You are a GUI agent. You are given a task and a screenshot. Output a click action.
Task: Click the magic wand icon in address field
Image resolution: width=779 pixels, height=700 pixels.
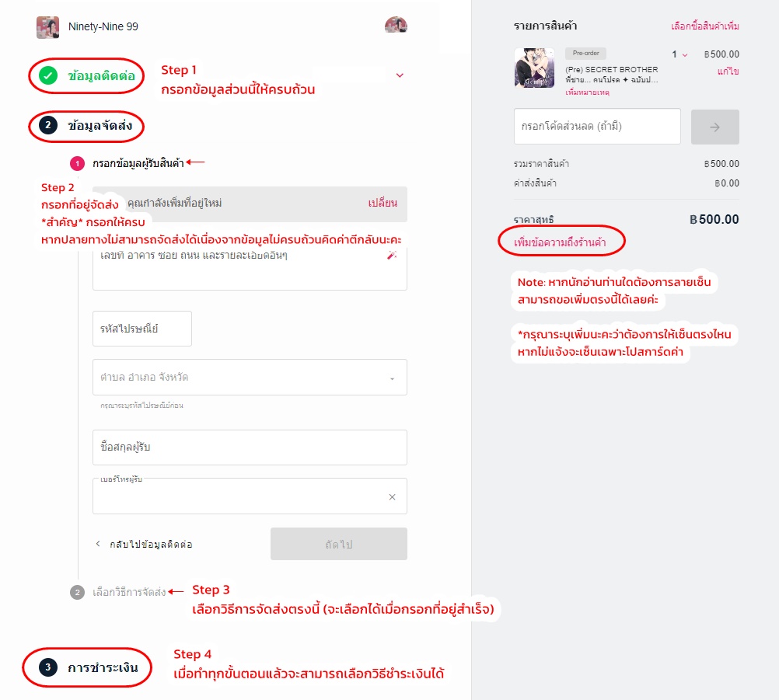tap(392, 255)
